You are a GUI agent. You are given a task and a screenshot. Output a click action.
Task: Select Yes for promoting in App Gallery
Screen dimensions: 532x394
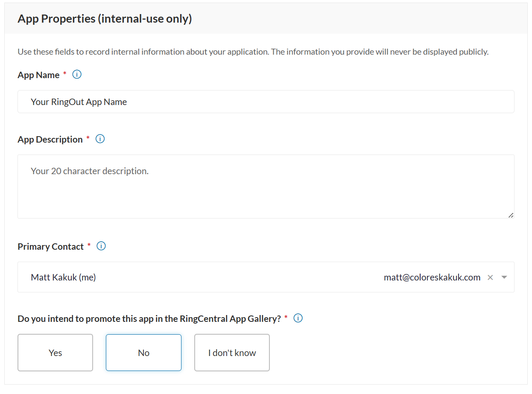[55, 353]
